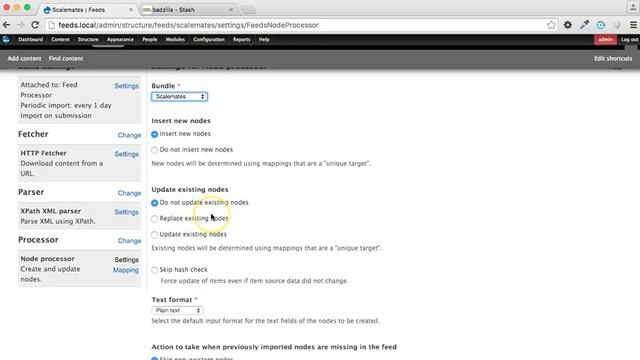
Task: Select Update existing nodes radio option
Action: click(154, 235)
